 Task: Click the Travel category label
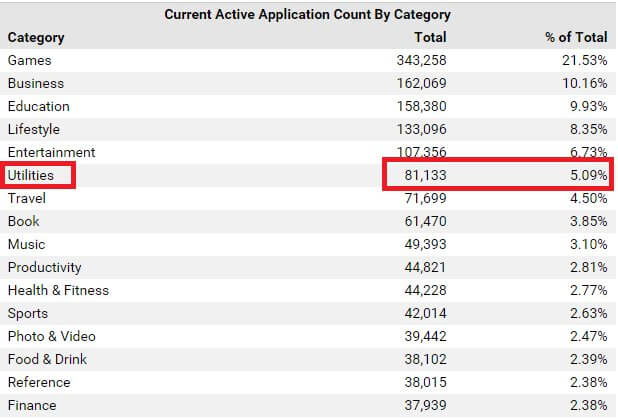27,198
